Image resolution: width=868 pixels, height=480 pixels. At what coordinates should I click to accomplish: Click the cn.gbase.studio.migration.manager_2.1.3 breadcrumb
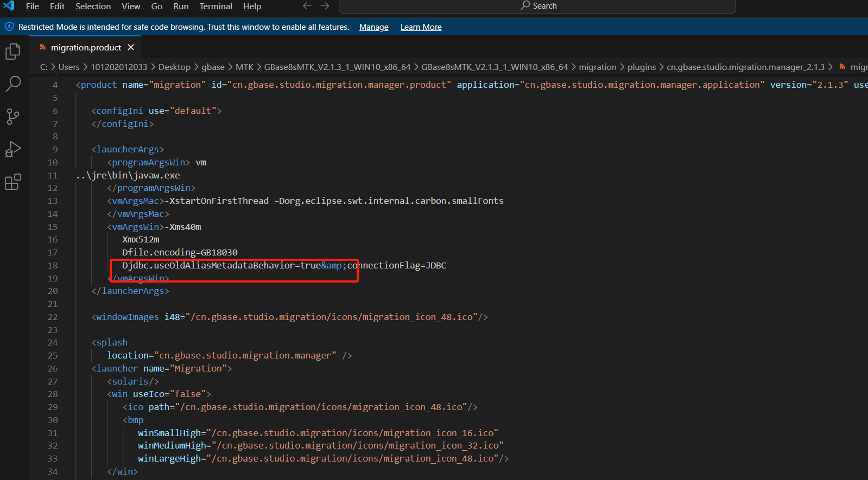pos(745,67)
